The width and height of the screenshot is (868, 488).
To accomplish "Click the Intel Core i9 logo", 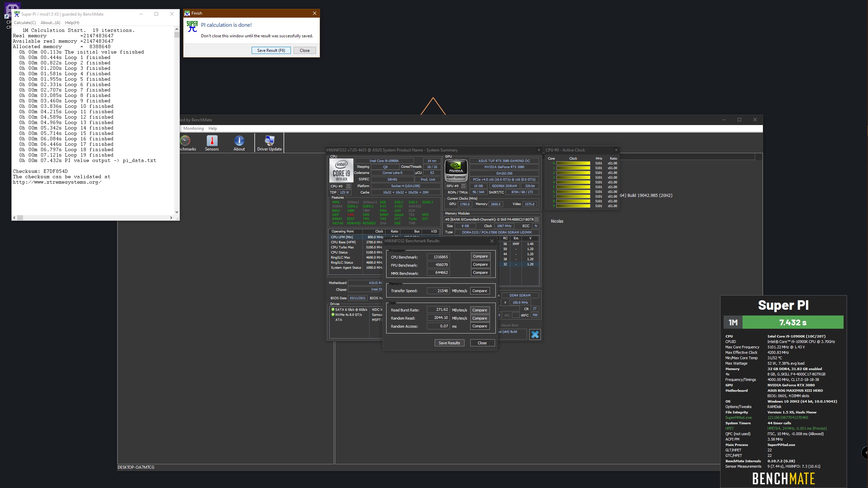I will [x=341, y=170].
